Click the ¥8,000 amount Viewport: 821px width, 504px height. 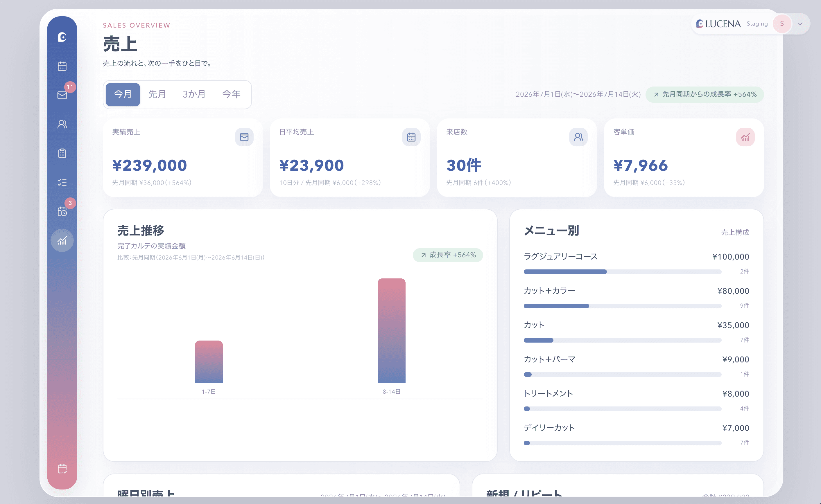(736, 394)
